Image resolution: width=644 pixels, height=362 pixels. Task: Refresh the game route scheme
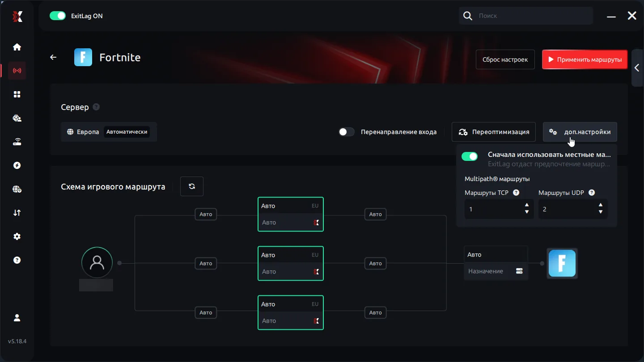coord(192,186)
